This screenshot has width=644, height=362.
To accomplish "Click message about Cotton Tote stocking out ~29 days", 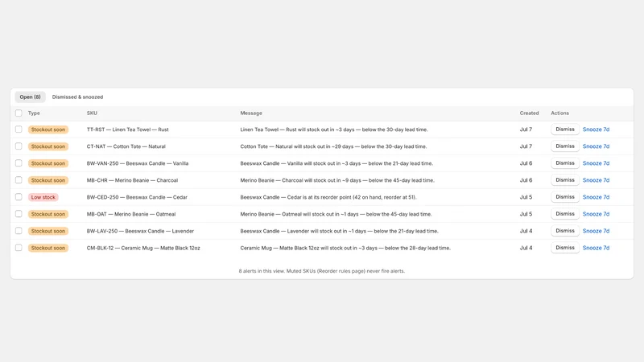I will point(333,146).
